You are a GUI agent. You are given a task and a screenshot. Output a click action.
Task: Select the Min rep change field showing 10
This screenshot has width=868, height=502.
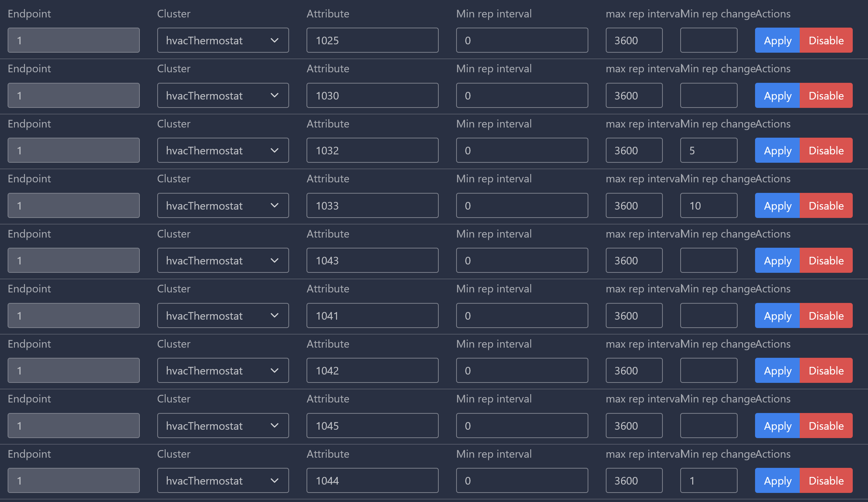tap(708, 206)
